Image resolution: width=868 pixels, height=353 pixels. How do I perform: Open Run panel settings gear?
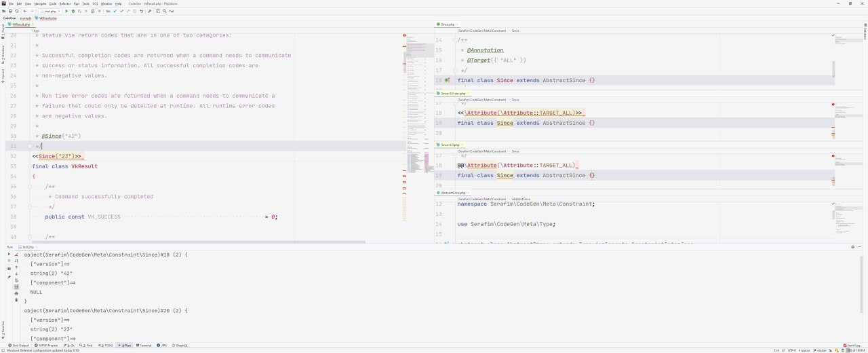(x=852, y=247)
